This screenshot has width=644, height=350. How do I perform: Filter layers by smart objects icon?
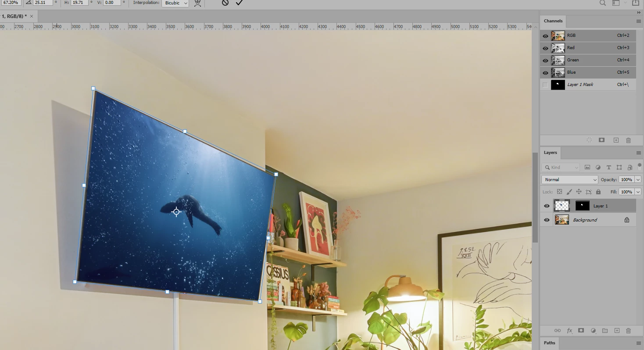(x=630, y=168)
